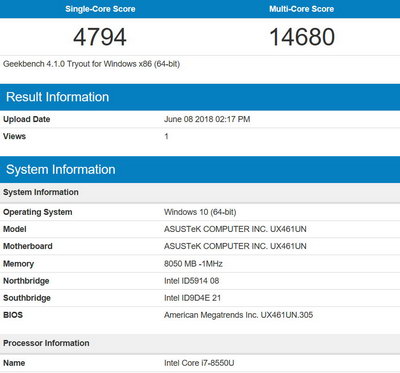
Task: Click the Motherboard label
Action: click(28, 246)
